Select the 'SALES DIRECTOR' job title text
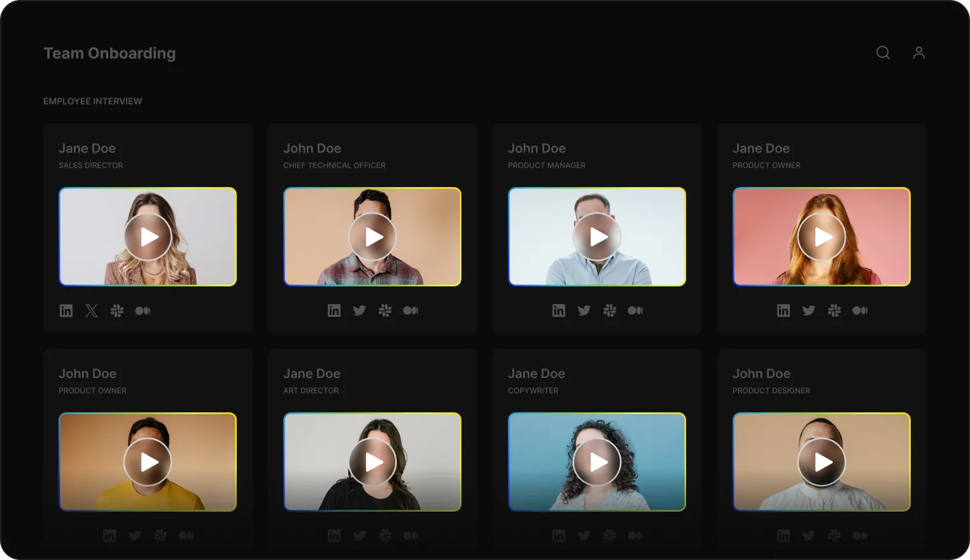The height and width of the screenshot is (560, 970). 91,165
